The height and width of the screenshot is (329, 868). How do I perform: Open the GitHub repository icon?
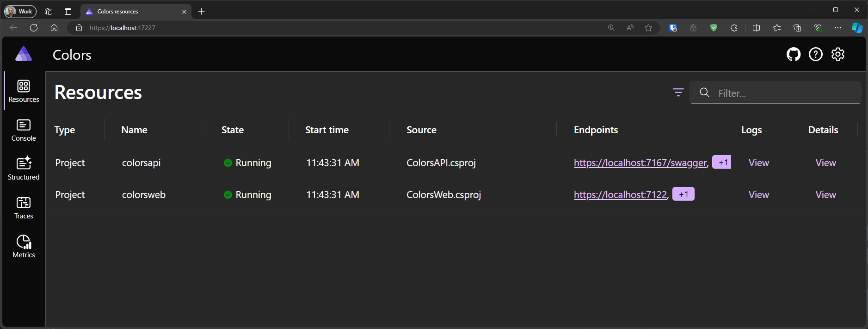[793, 55]
